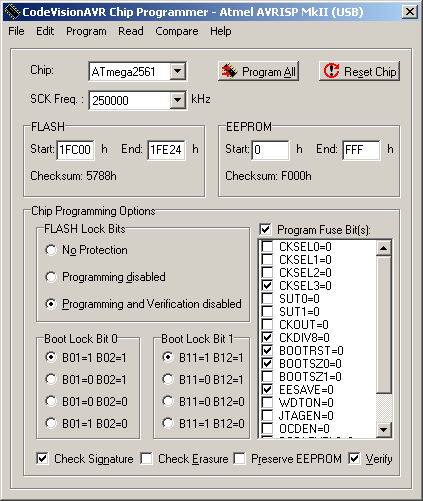Toggle SUT0=0 fuse checkbox

[x=267, y=298]
